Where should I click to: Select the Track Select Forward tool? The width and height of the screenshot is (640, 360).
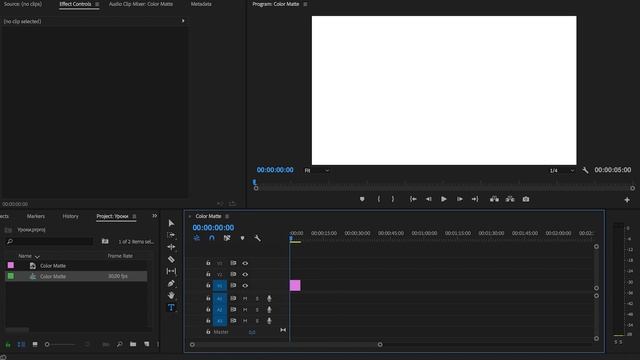pyautogui.click(x=171, y=235)
